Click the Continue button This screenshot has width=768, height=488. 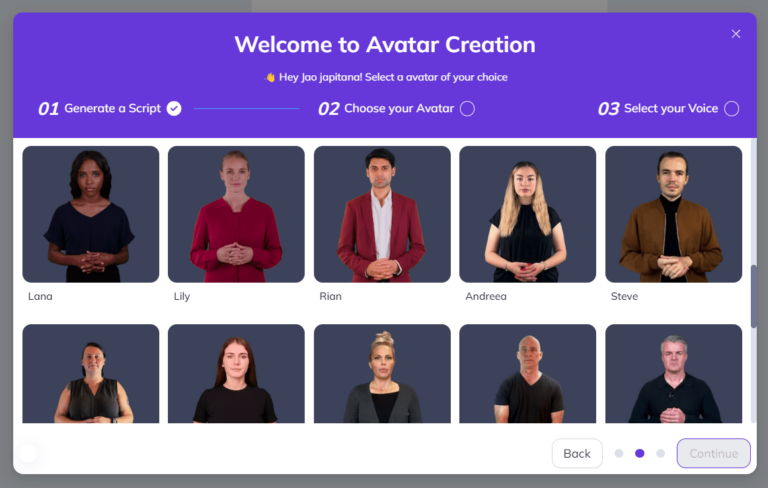[714, 453]
